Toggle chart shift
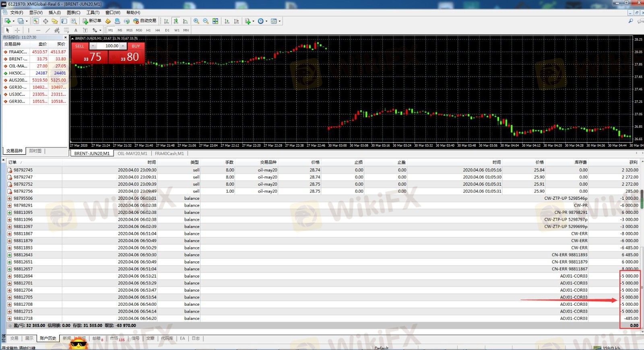644x350 pixels. [x=236, y=21]
